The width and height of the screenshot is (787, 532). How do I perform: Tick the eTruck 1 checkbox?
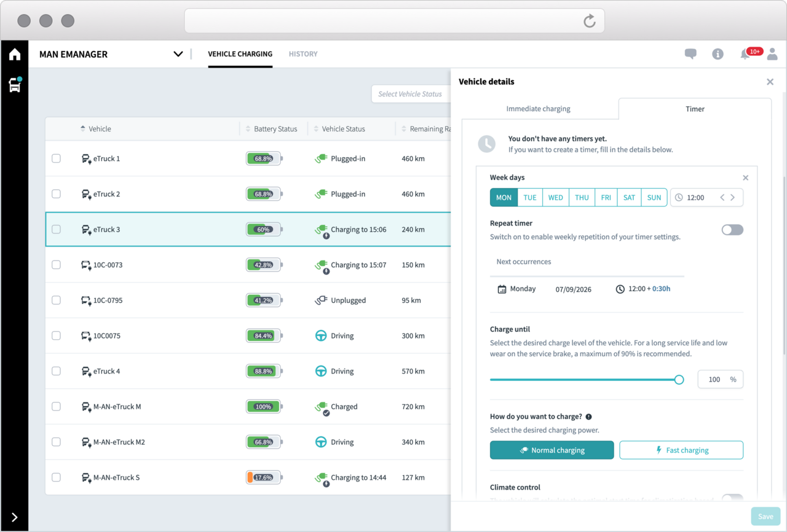[57, 158]
